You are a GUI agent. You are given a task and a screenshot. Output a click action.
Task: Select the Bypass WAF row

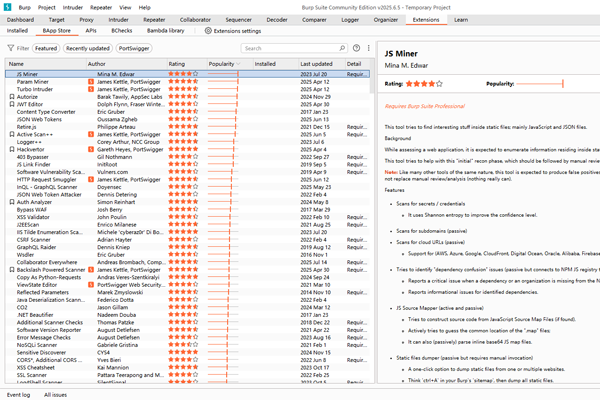pyautogui.click(x=188, y=210)
